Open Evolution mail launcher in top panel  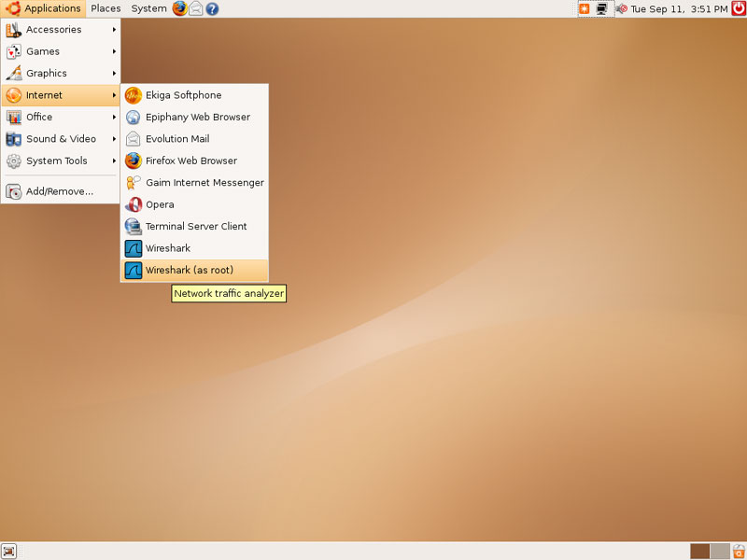pos(196,8)
